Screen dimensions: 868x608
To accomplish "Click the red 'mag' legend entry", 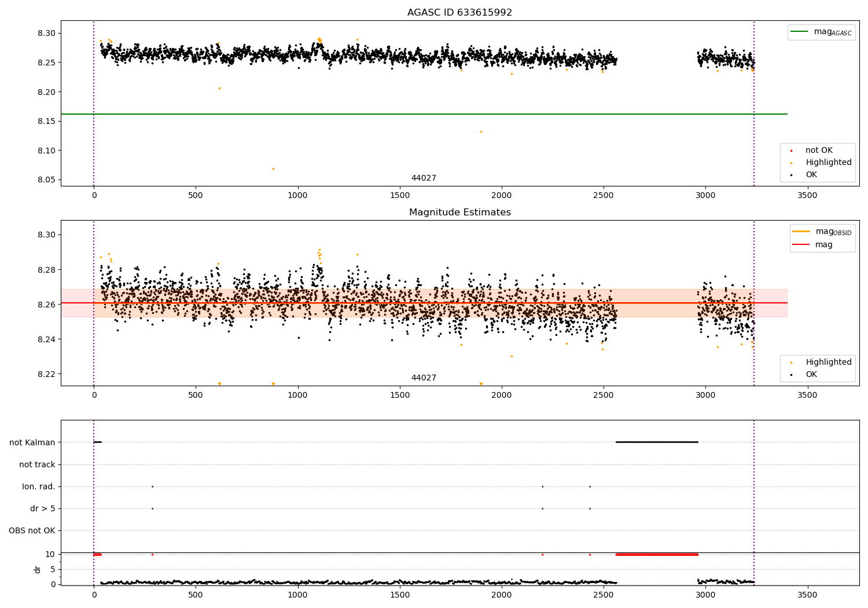I will pos(813,244).
